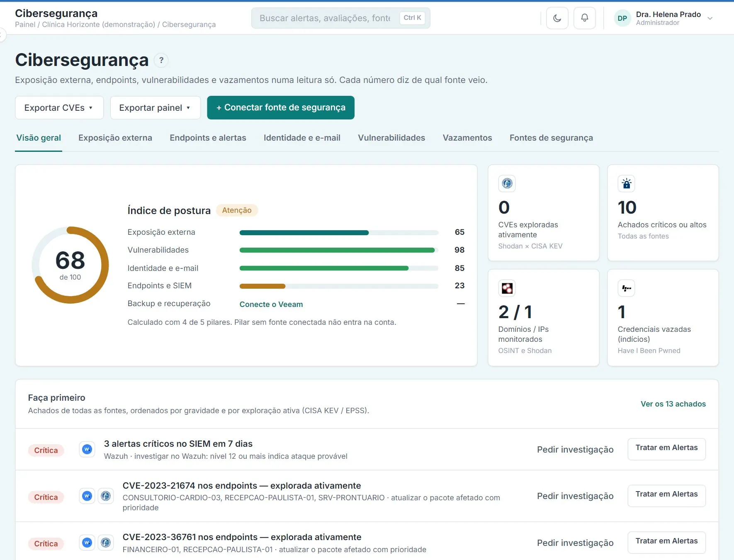Click Wazuh icon on CVE-2023-36761 row
The height and width of the screenshot is (560, 734).
87,543
